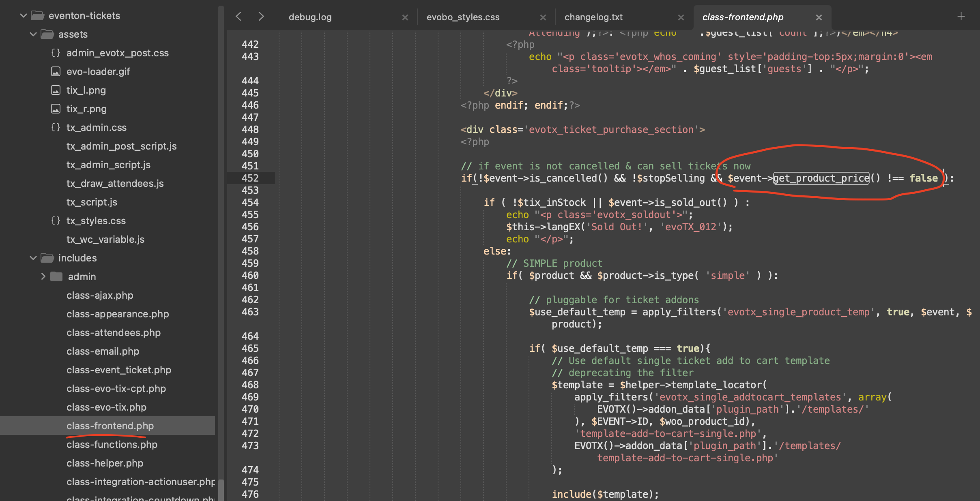Open tix_l.png file
The width and height of the screenshot is (980, 501).
tap(86, 90)
